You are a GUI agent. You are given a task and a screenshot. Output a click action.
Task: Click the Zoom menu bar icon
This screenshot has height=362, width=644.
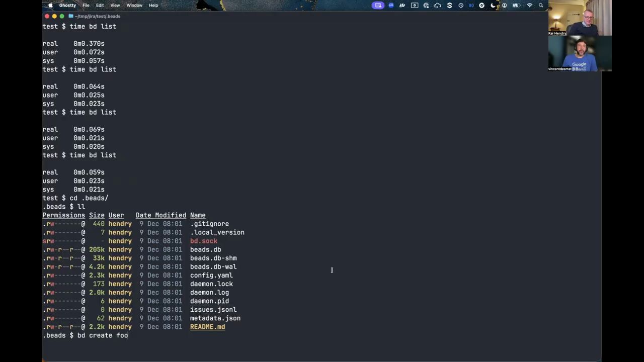[391, 6]
